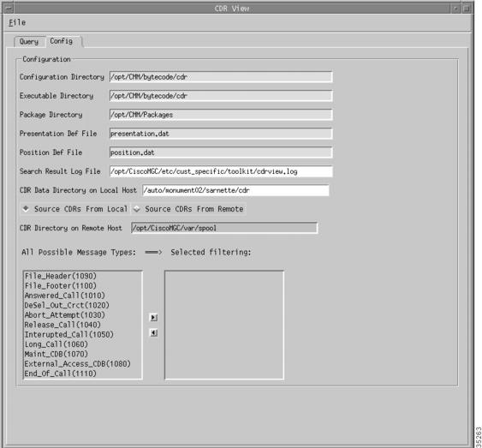Click the Package Directory field

click(221, 115)
